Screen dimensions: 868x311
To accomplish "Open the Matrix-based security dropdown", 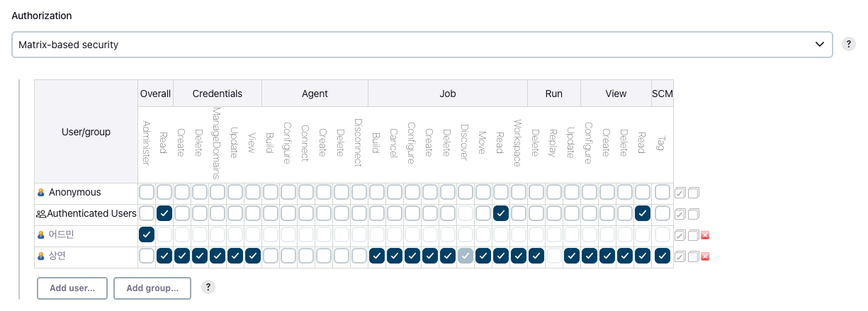I will click(422, 45).
